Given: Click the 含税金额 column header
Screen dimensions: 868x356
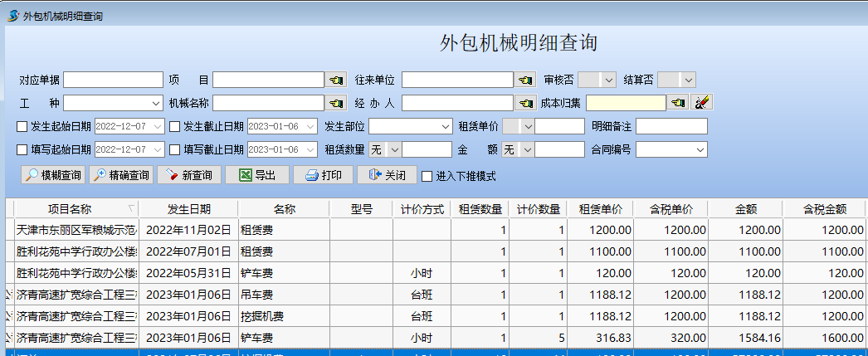Looking at the screenshot, I should click(824, 209).
